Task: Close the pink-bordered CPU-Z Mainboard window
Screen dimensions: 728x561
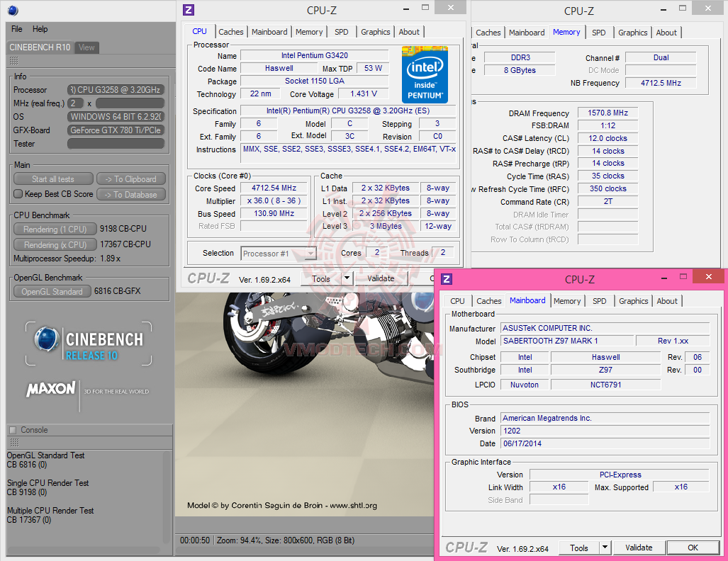Action: 707,278
